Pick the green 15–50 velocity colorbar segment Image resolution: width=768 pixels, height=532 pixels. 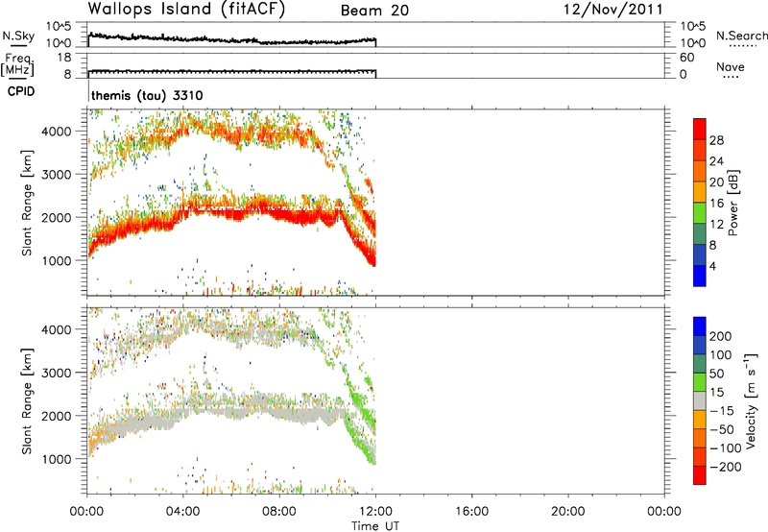click(700, 382)
